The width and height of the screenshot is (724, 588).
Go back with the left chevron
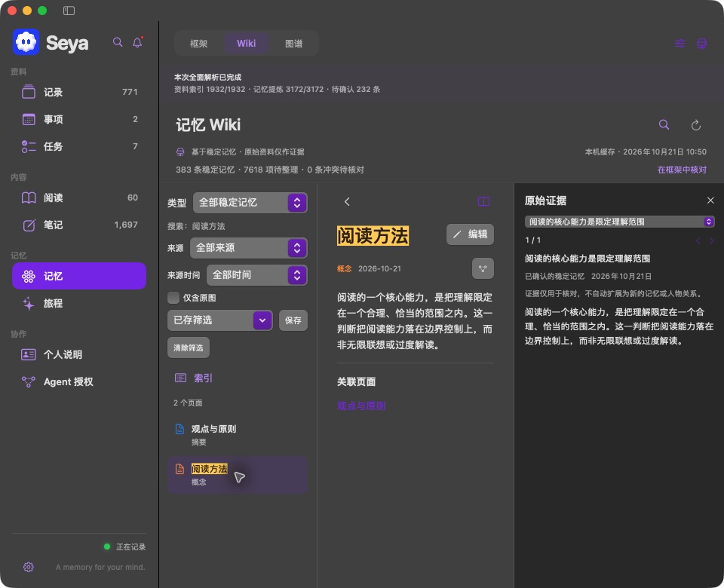[x=347, y=202]
